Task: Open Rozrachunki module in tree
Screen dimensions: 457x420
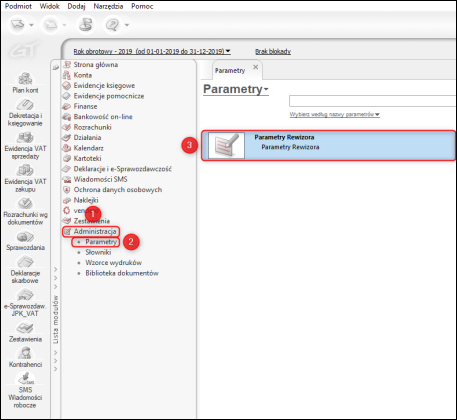Action: 93,127
